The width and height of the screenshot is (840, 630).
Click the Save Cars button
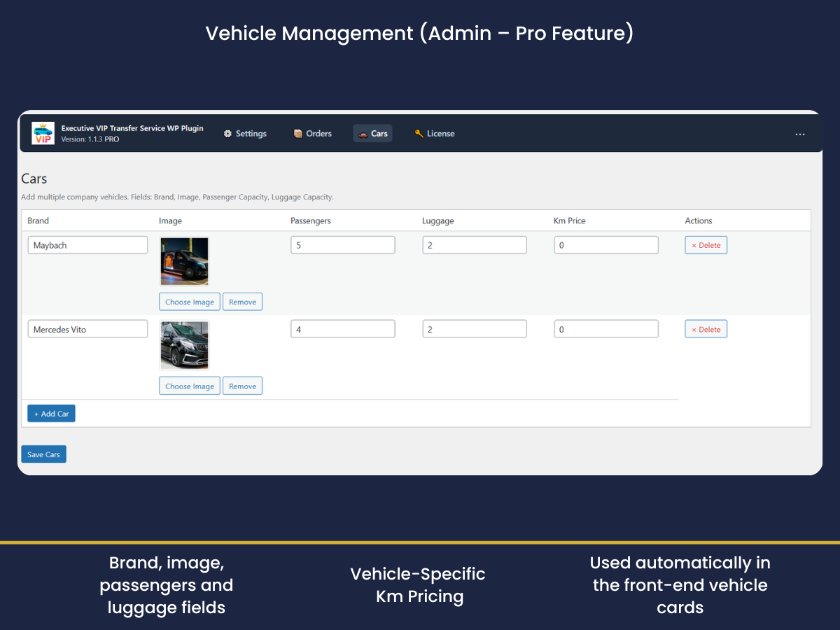point(43,454)
